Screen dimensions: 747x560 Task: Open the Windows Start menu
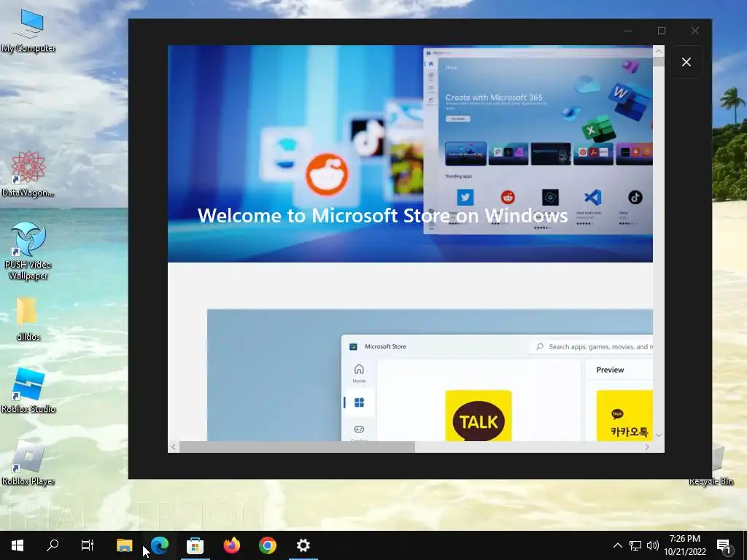18,545
